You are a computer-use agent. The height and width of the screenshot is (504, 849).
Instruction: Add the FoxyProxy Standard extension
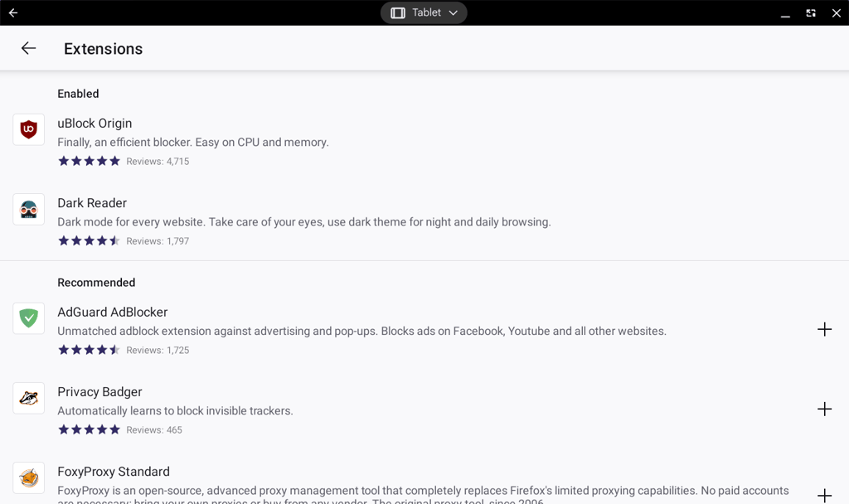point(824,495)
